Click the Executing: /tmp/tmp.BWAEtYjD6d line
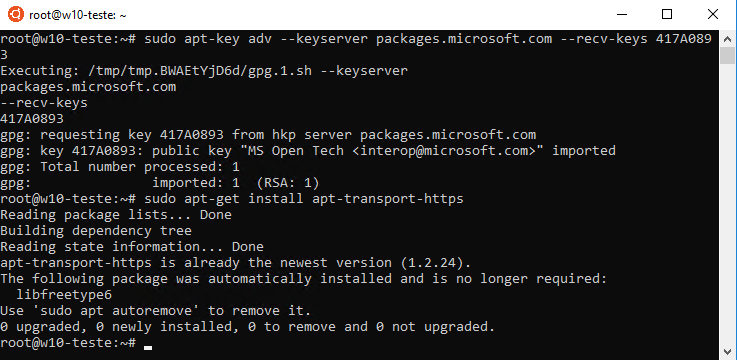This screenshot has height=360, width=737. [204, 71]
